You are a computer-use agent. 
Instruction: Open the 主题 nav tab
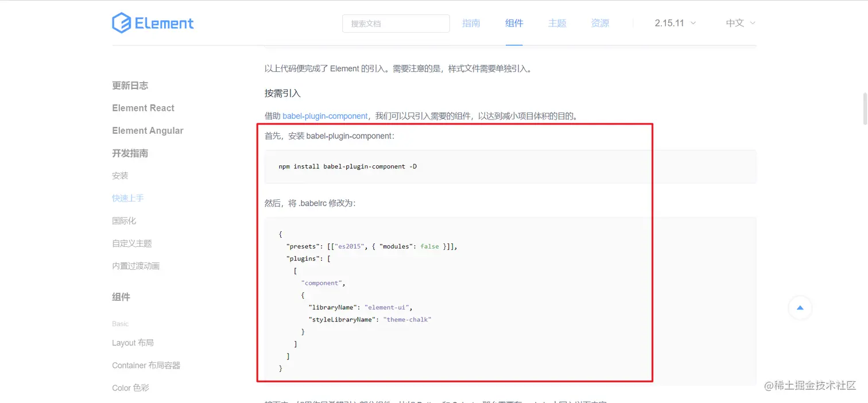click(557, 23)
